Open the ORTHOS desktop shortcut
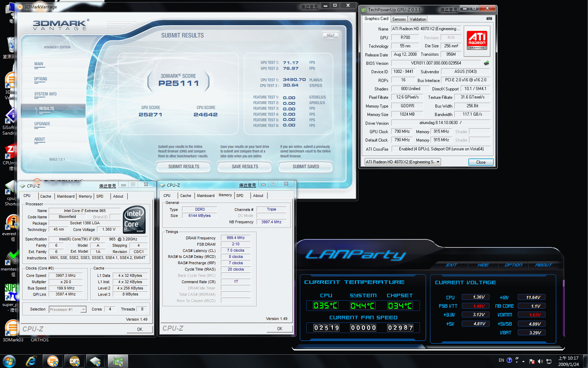The image size is (588, 368). [x=40, y=340]
